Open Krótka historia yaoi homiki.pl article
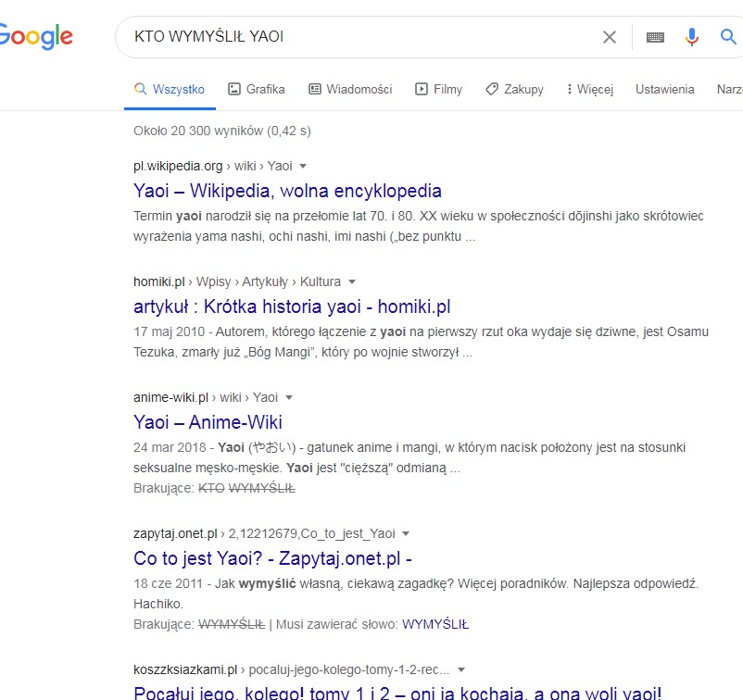Viewport: 743px width, 700px height. click(292, 306)
